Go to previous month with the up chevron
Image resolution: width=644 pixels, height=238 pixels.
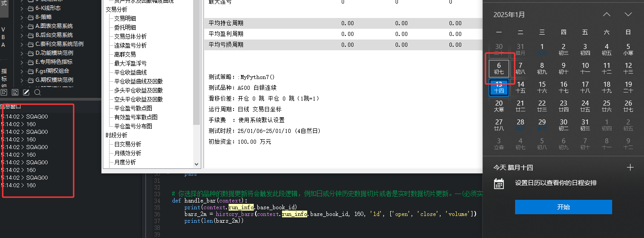[x=607, y=14]
